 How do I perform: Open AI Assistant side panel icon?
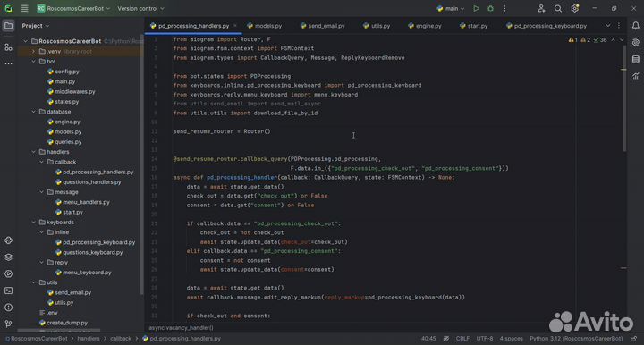point(635,43)
